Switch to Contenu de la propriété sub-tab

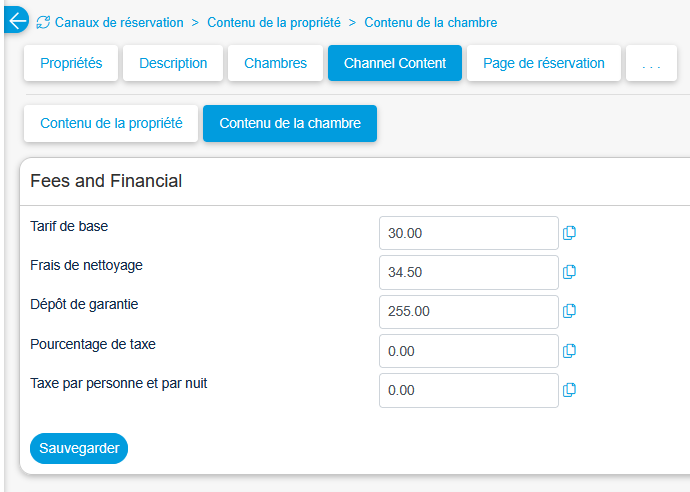point(111,124)
